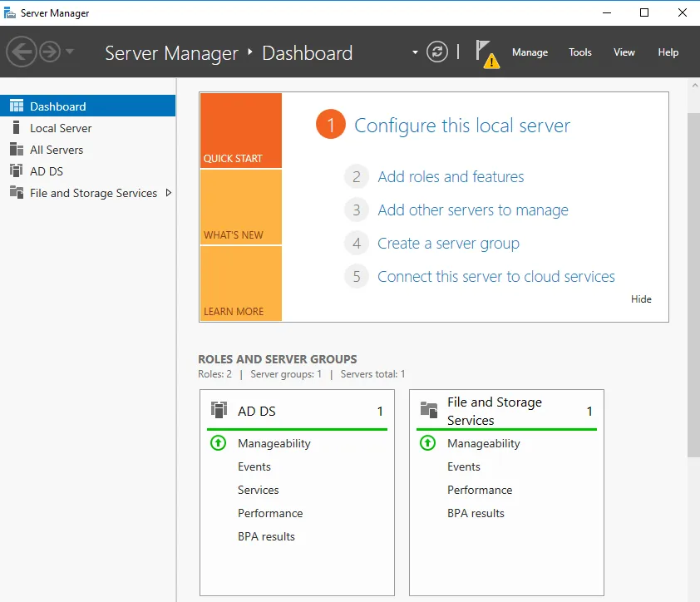Viewport: 700px width, 602px height.
Task: Select File and Storage Services in sidebar
Action: (x=87, y=193)
